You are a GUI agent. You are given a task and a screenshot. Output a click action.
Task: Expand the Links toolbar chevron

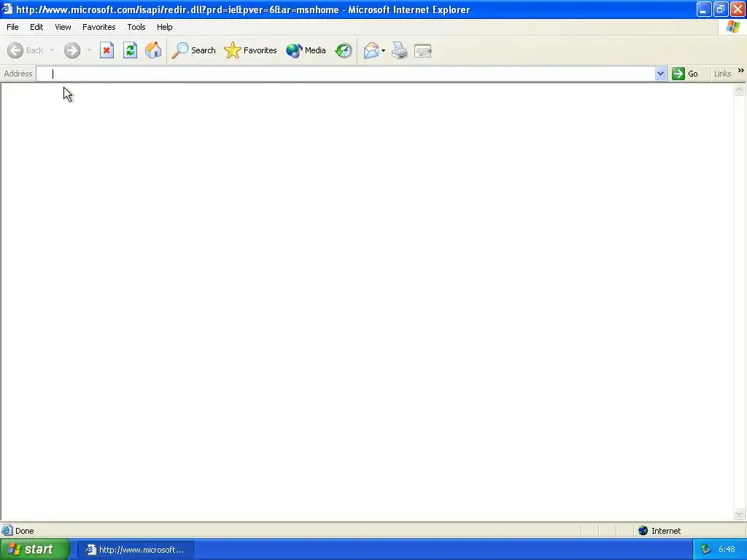(x=741, y=71)
